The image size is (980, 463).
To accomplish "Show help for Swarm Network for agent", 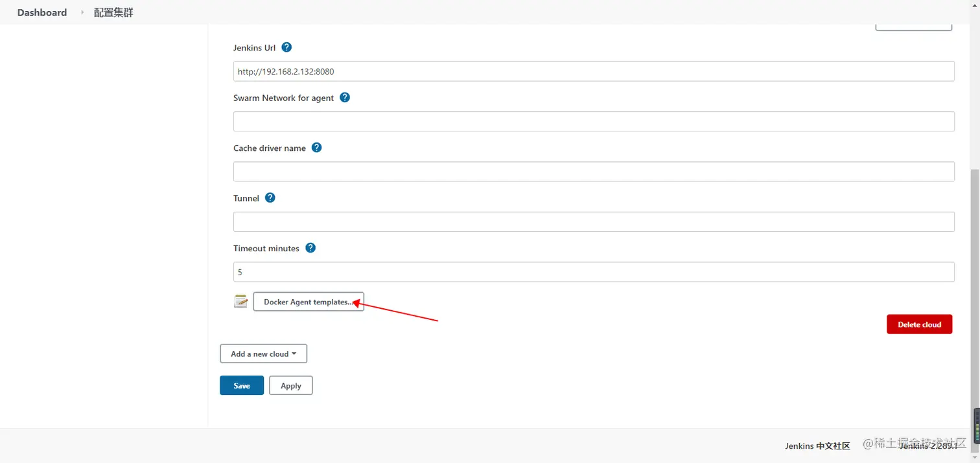I will [x=345, y=97].
